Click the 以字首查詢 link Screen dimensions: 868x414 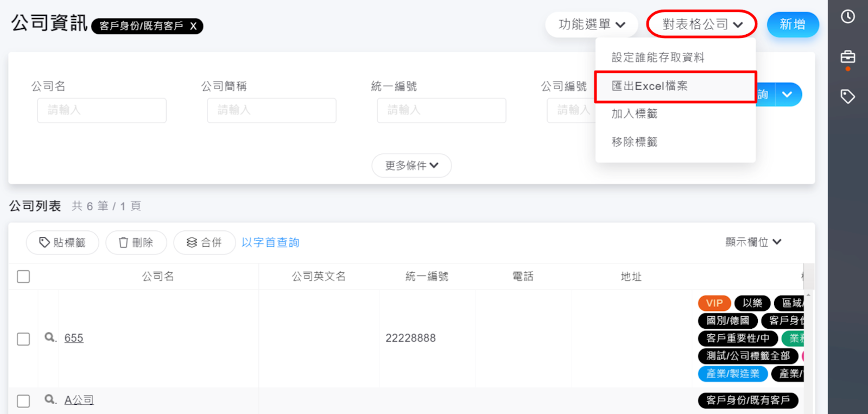(270, 242)
